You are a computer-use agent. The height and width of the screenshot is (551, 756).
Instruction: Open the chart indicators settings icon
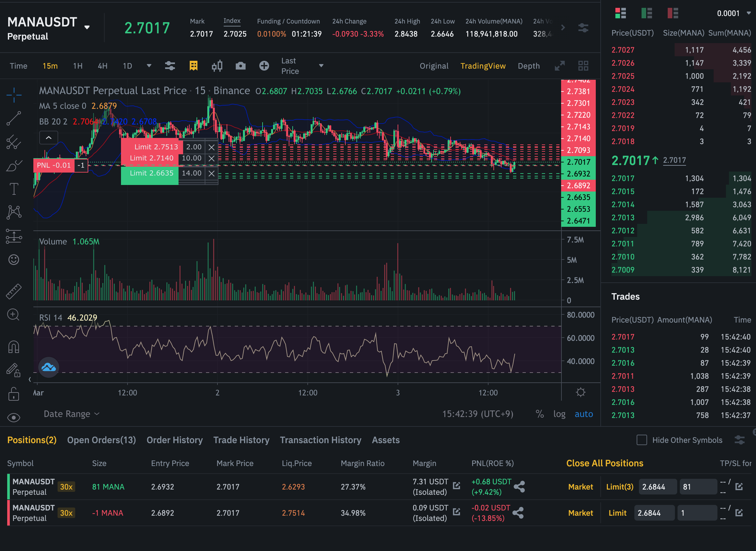click(x=170, y=66)
